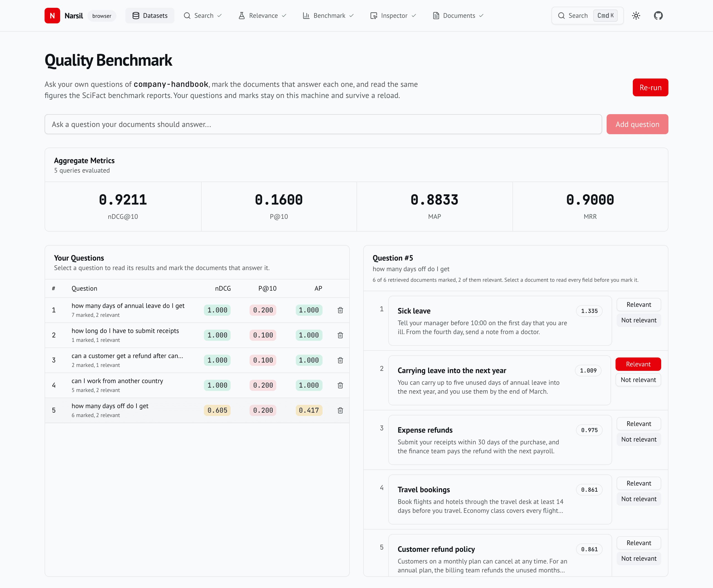713x588 pixels.
Task: Delete question 1 about annual leave
Action: coord(340,310)
